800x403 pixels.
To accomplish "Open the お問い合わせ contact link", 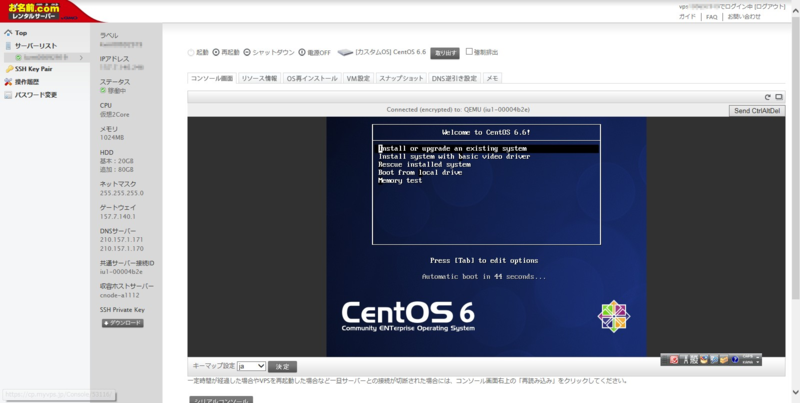I will (744, 17).
